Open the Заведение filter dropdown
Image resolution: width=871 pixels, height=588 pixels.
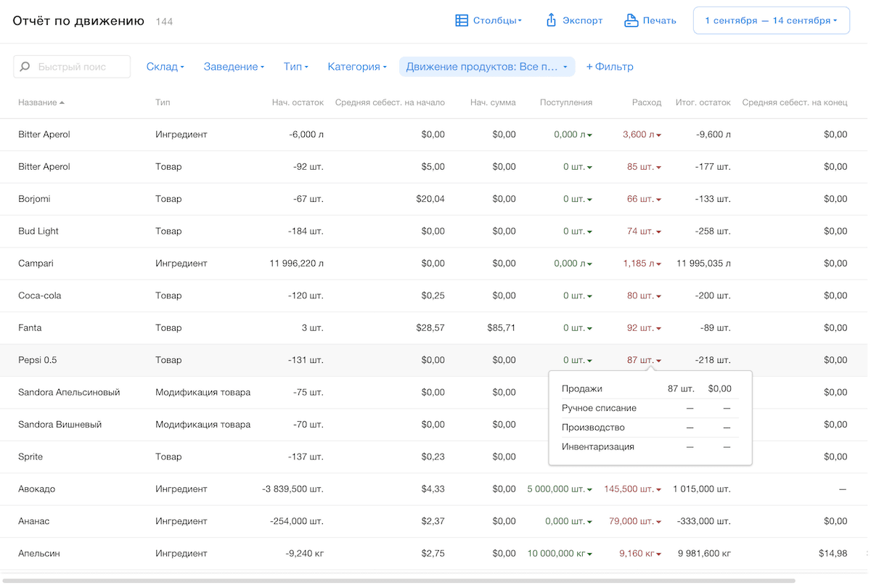click(x=234, y=67)
